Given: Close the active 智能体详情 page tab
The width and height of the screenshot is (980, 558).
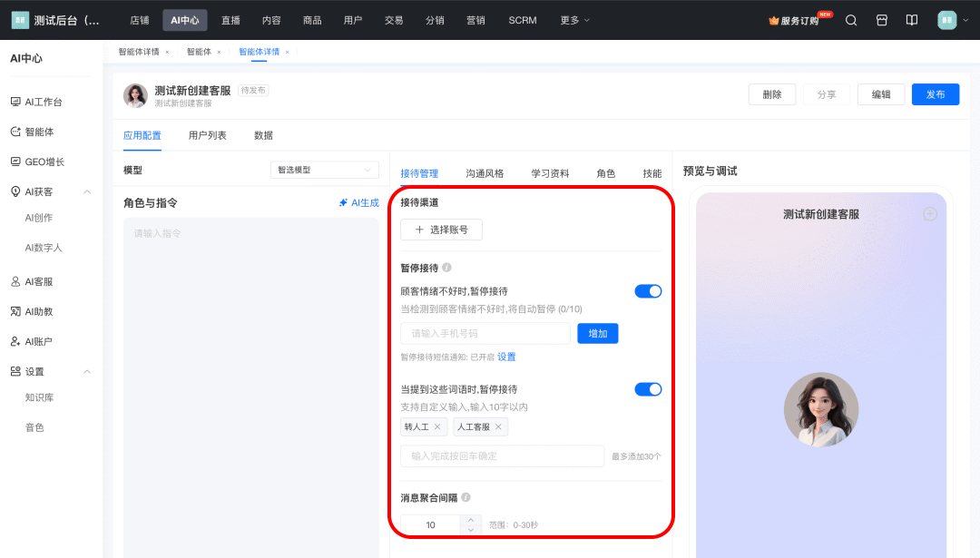Looking at the screenshot, I should coord(287,52).
